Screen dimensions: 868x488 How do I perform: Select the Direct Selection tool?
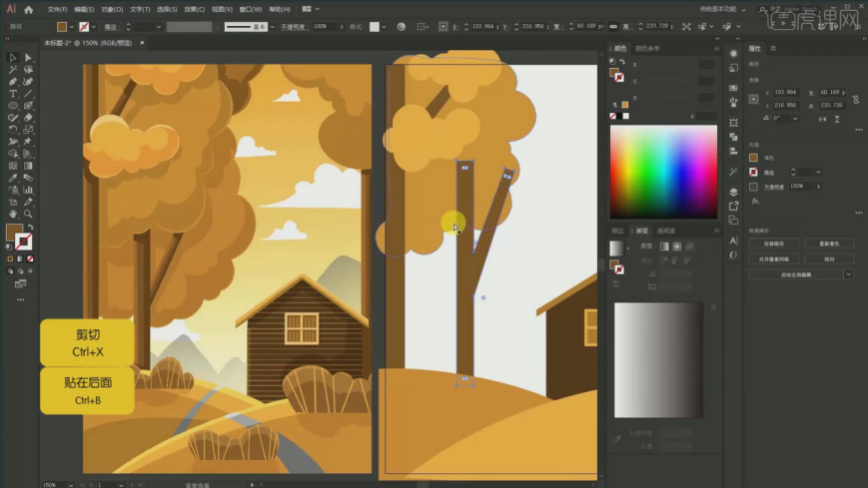(x=28, y=58)
